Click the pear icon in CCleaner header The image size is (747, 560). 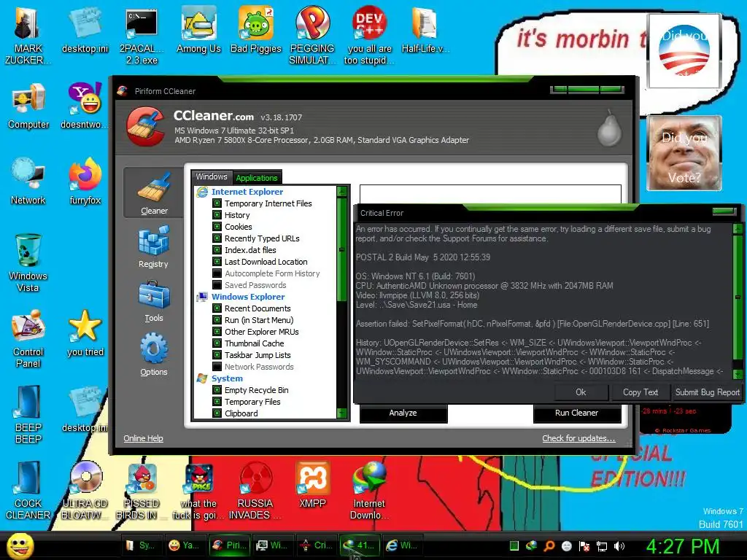click(609, 128)
